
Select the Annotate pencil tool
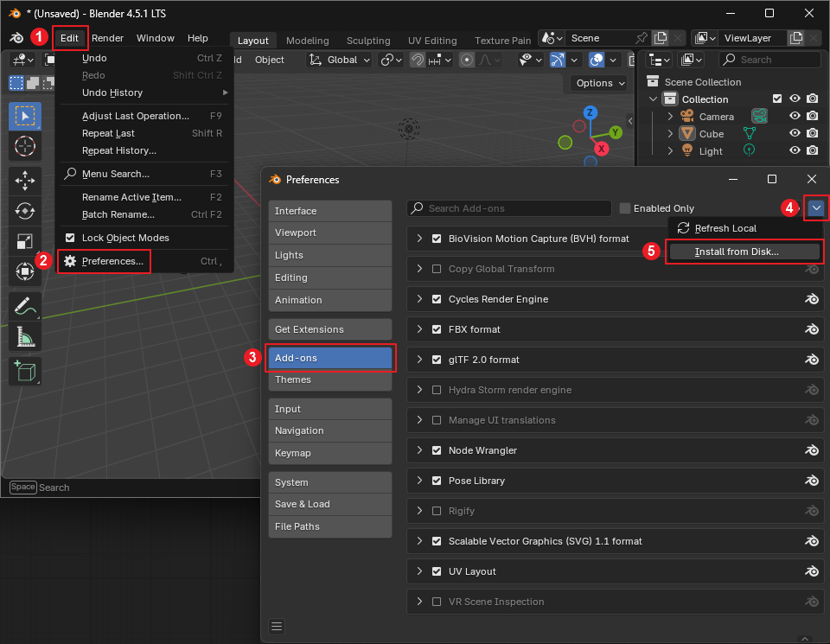(x=25, y=306)
